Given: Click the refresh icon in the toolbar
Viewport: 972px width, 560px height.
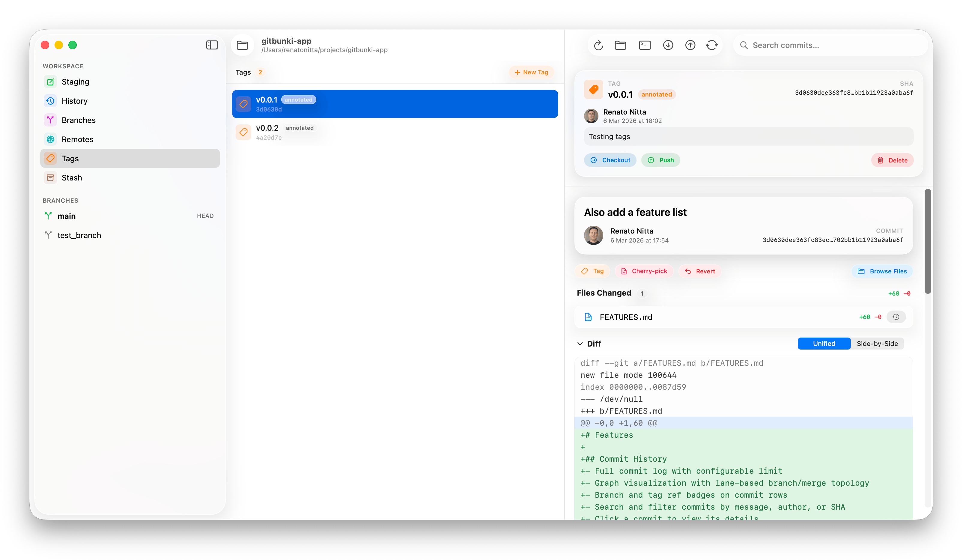Looking at the screenshot, I should [x=598, y=45].
